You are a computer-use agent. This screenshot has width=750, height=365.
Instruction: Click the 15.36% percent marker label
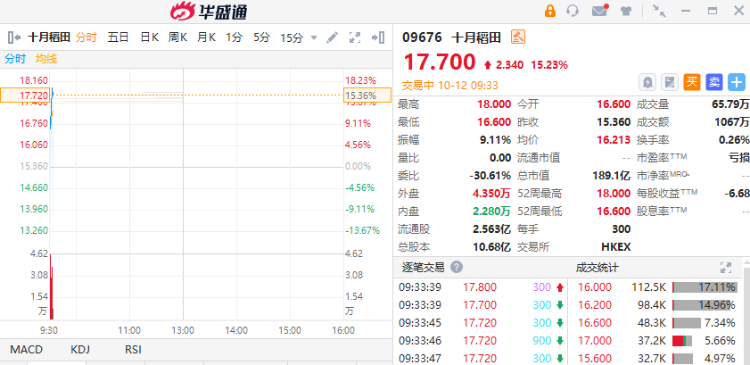[367, 95]
